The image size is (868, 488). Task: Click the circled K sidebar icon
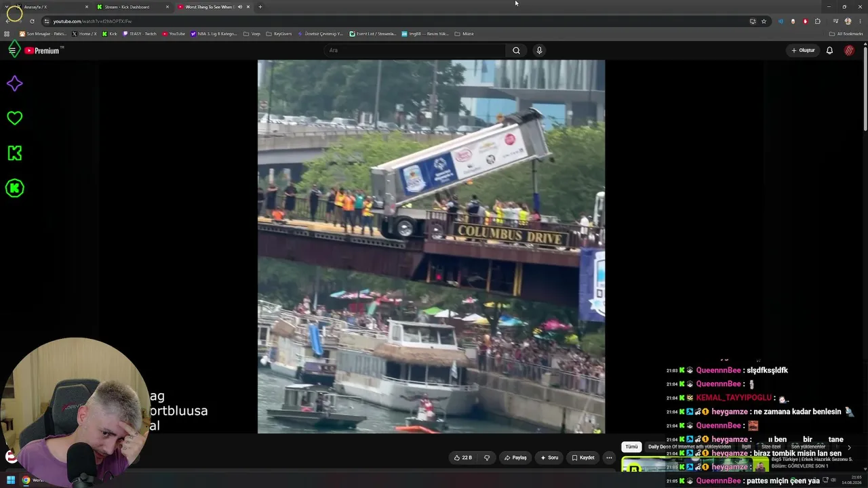(14, 188)
